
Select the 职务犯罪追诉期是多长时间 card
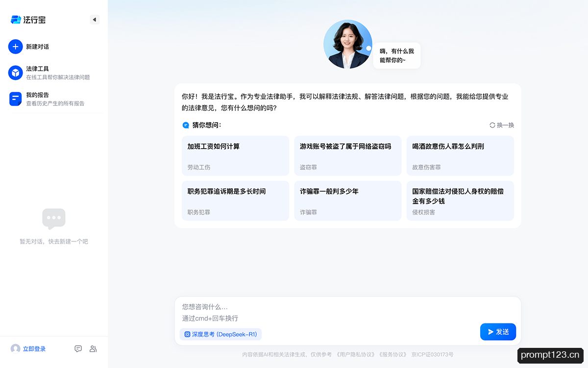coord(235,201)
